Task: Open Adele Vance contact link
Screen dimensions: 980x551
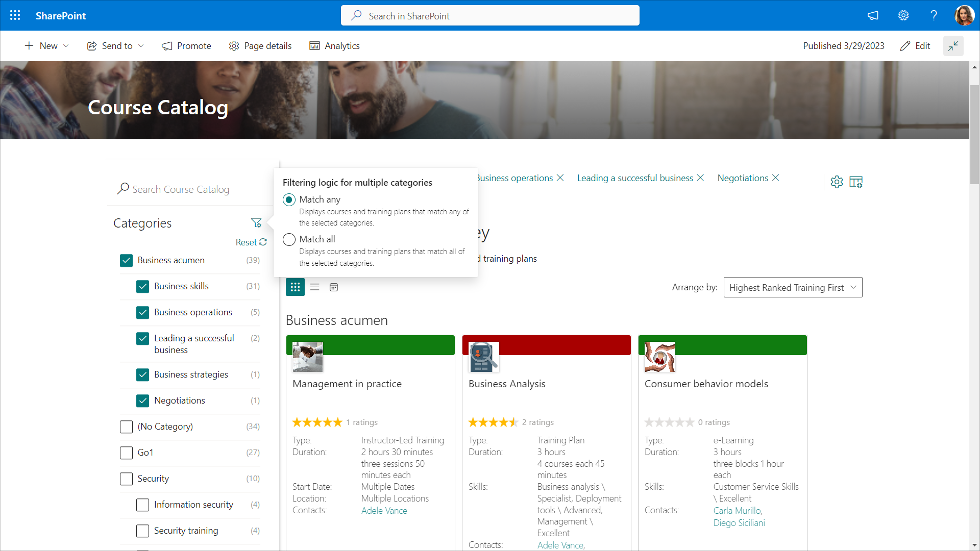Action: (384, 511)
